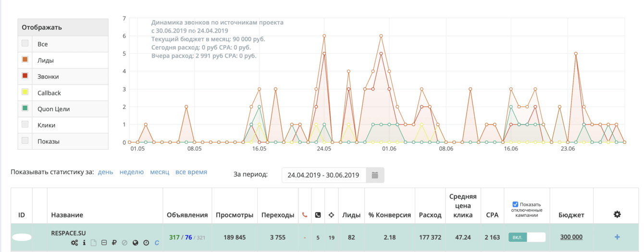Viewport: 644px width, 252px height.
Task: Toggle the Все display checkbox
Action: click(25, 44)
